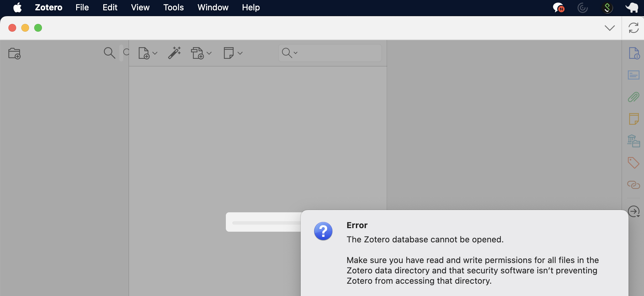Open the Tools menu
This screenshot has width=644, height=296.
tap(174, 7)
